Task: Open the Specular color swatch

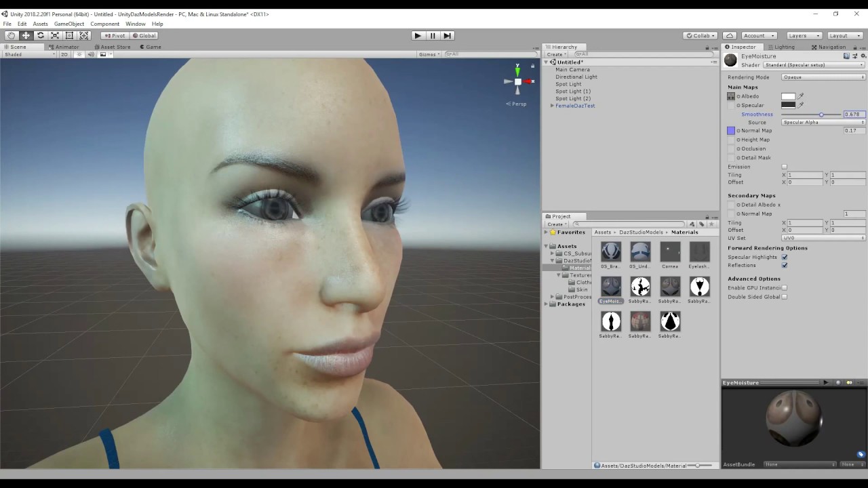Action: coord(788,105)
